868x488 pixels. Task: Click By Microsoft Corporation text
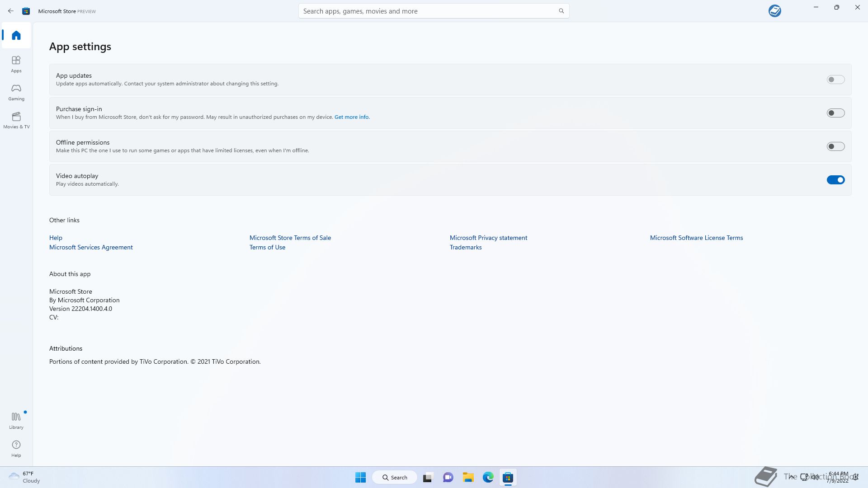pos(85,300)
